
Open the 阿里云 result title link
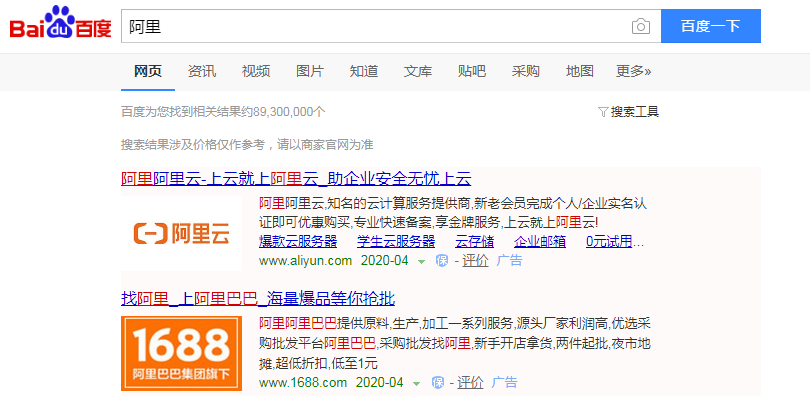[296, 179]
